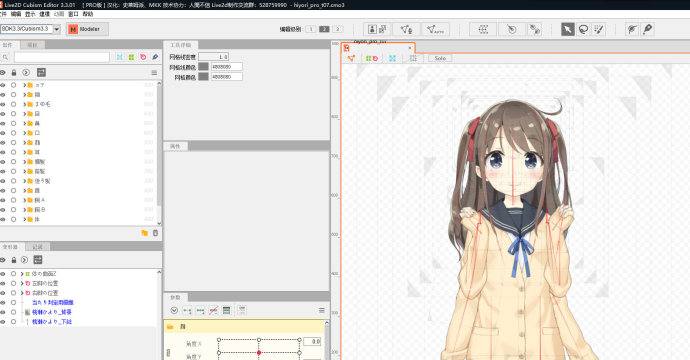Click blue pen filter icon in parts panel
The height and width of the screenshot is (360, 690).
(x=155, y=57)
